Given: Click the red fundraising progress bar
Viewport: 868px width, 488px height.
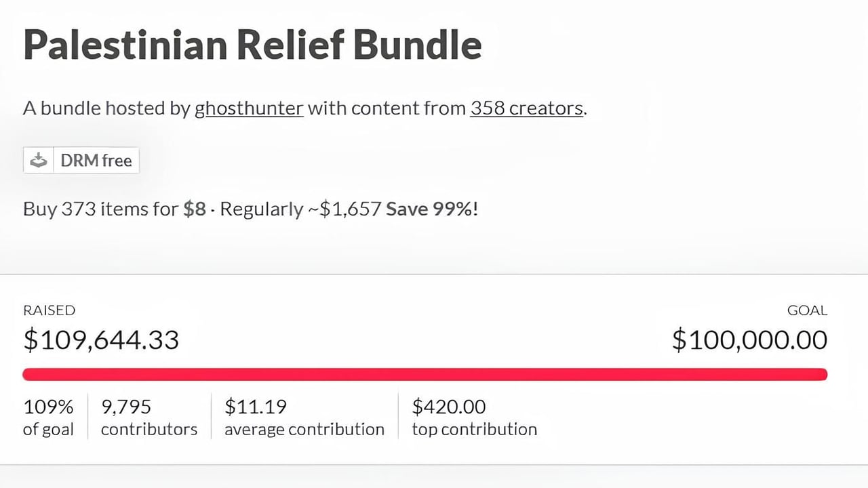Looking at the screenshot, I should tap(425, 374).
